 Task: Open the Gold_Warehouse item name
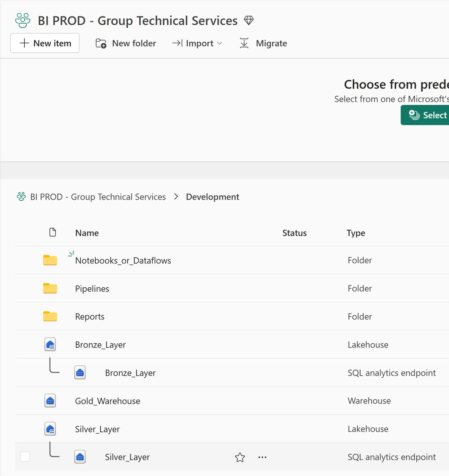click(x=107, y=401)
